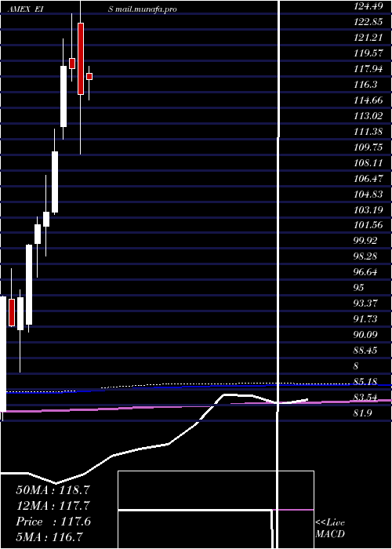Click the 81.9 price axis label
Image resolution: width=392 pixels, height=549 pixels.
[x=363, y=413]
